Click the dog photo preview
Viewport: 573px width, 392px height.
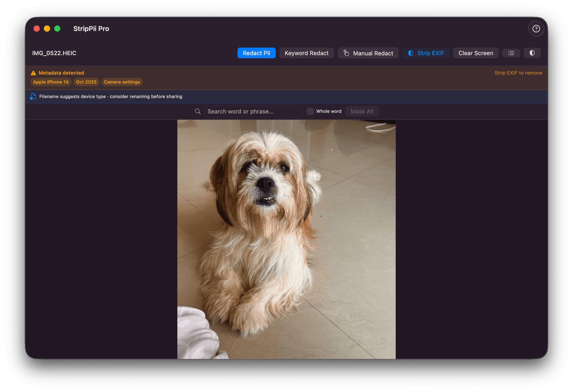pos(286,239)
